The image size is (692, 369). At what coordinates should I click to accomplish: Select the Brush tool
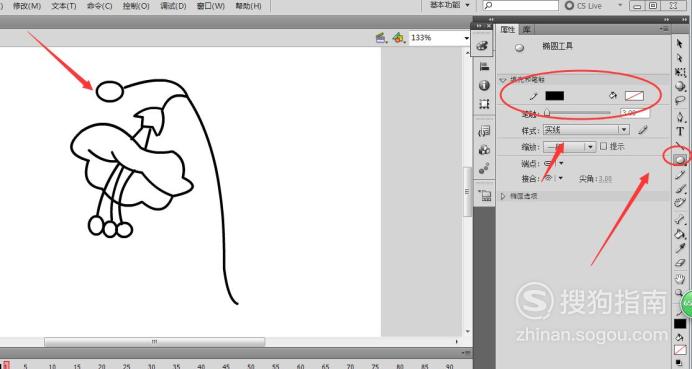pyautogui.click(x=680, y=189)
